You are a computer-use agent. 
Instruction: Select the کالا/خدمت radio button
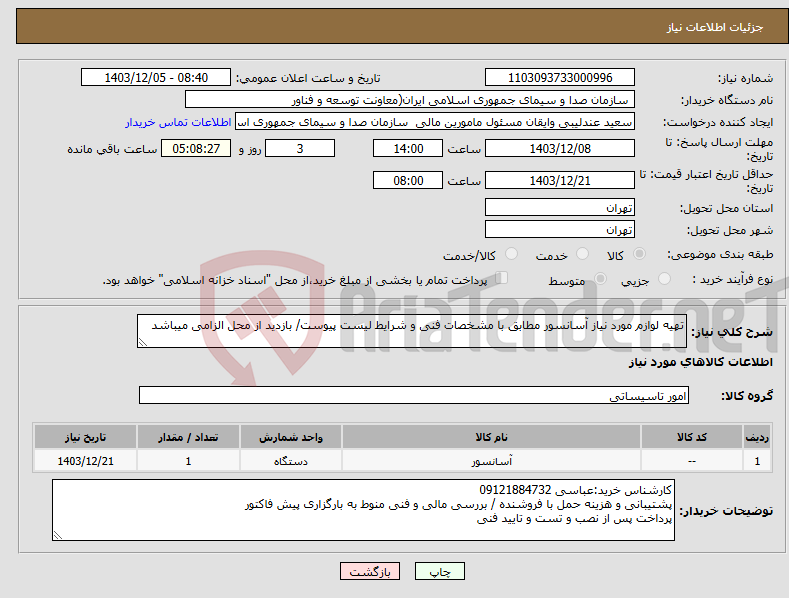tap(511, 254)
